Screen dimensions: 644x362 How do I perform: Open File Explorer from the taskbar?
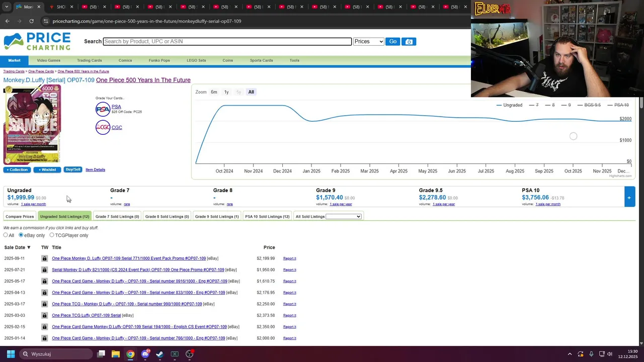(x=116, y=354)
